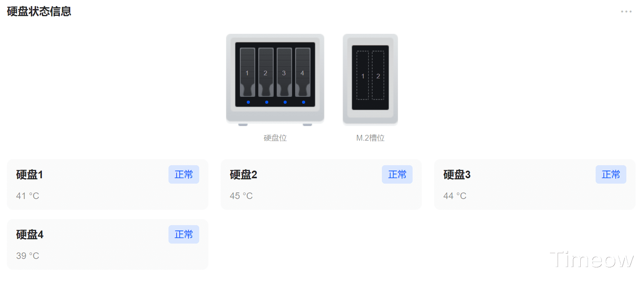
Task: Open the 硬盘2 status card
Action: pyautogui.click(x=321, y=184)
